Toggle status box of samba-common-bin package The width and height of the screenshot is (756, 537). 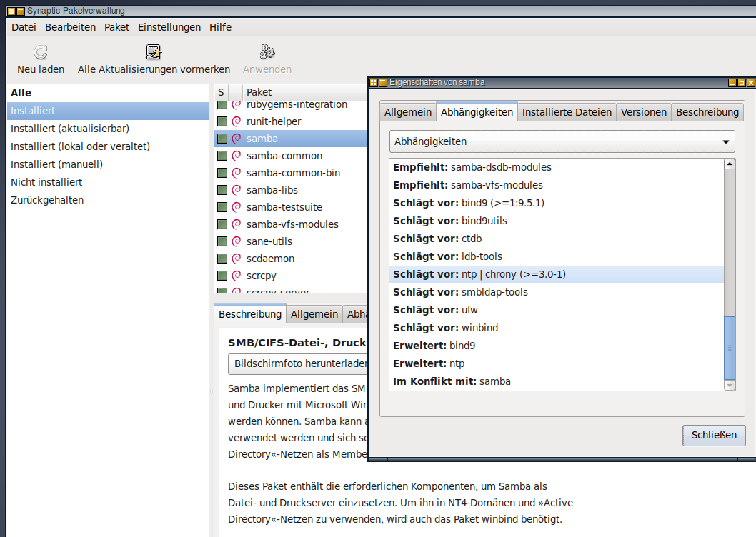pyautogui.click(x=222, y=173)
